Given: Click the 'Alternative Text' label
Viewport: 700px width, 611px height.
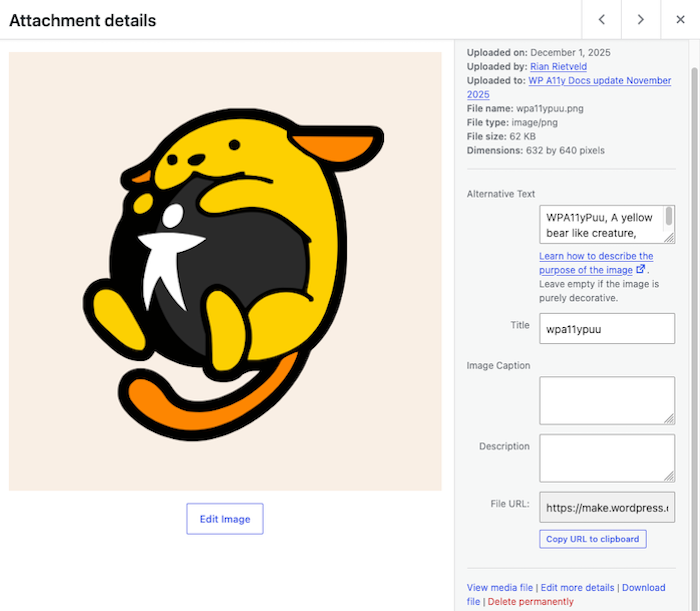Looking at the screenshot, I should tap(500, 194).
